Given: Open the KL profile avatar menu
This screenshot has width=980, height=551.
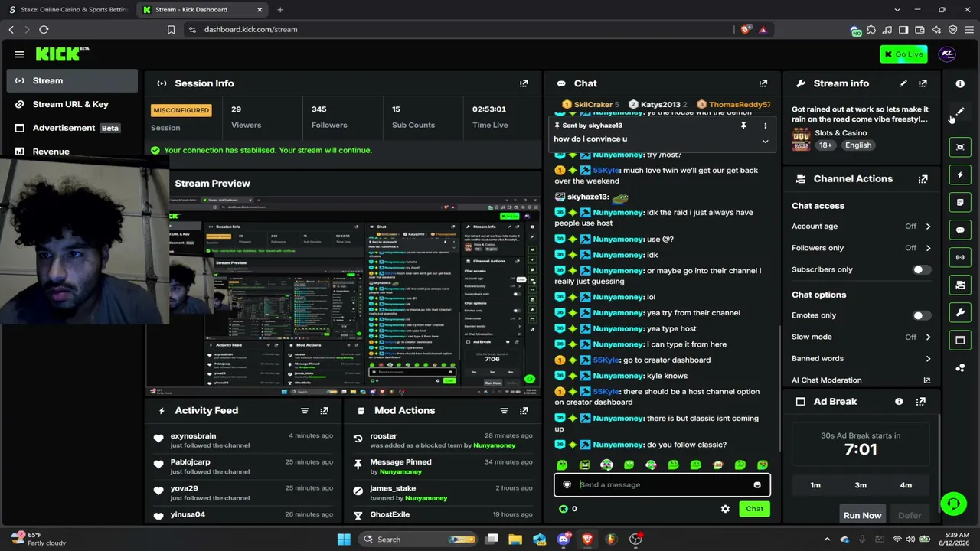Looking at the screenshot, I should click(x=947, y=54).
